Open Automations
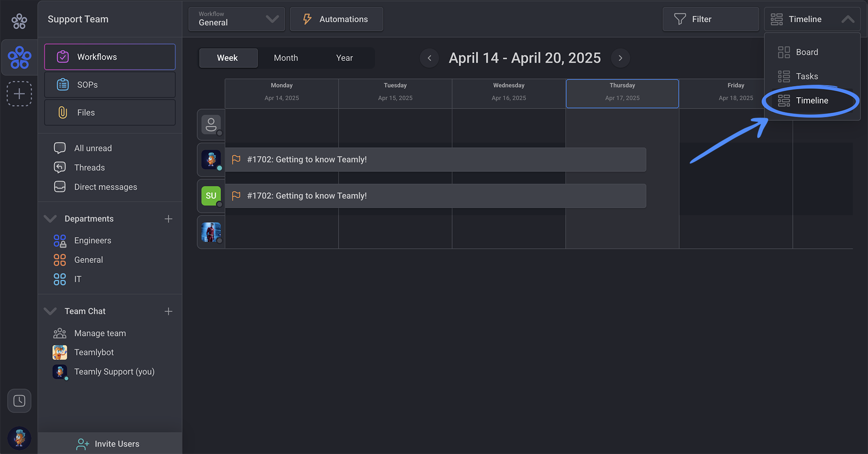The image size is (868, 454). (336, 19)
